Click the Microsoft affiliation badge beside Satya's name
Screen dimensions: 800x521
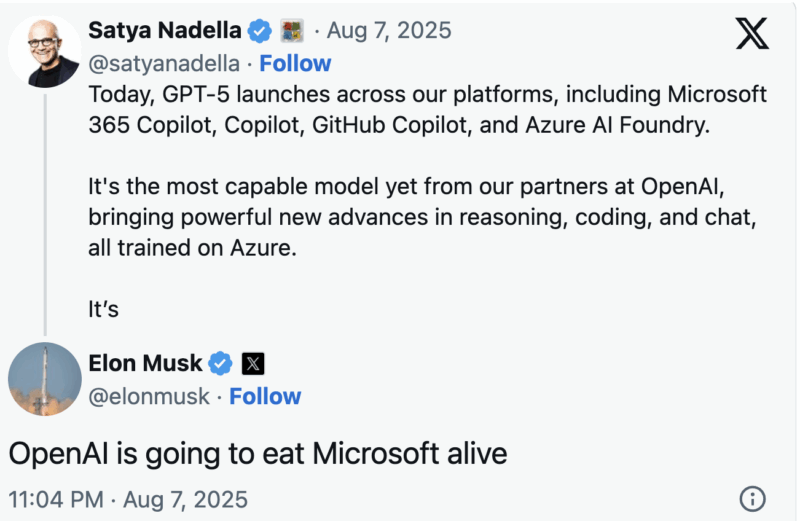click(292, 31)
